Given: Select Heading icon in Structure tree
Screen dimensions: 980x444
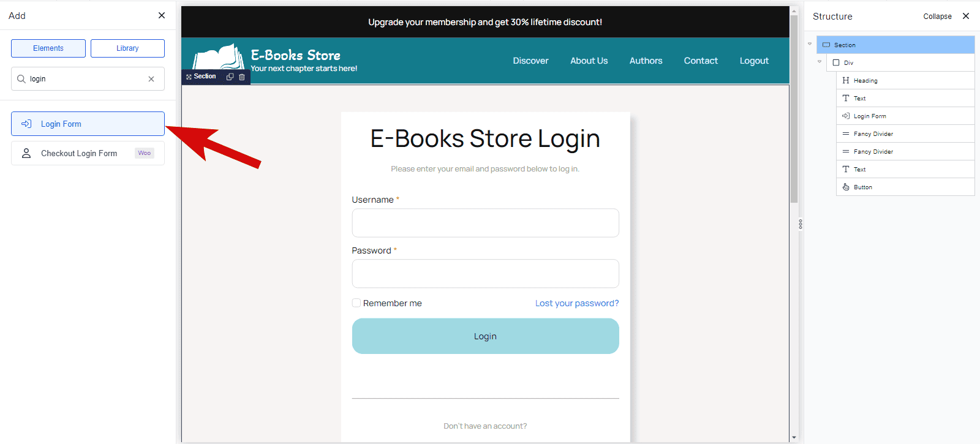Looking at the screenshot, I should tap(846, 80).
